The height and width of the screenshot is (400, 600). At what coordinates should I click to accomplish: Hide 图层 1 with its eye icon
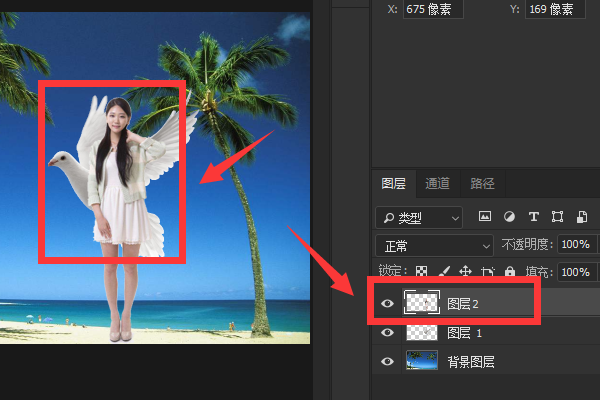[x=387, y=332]
